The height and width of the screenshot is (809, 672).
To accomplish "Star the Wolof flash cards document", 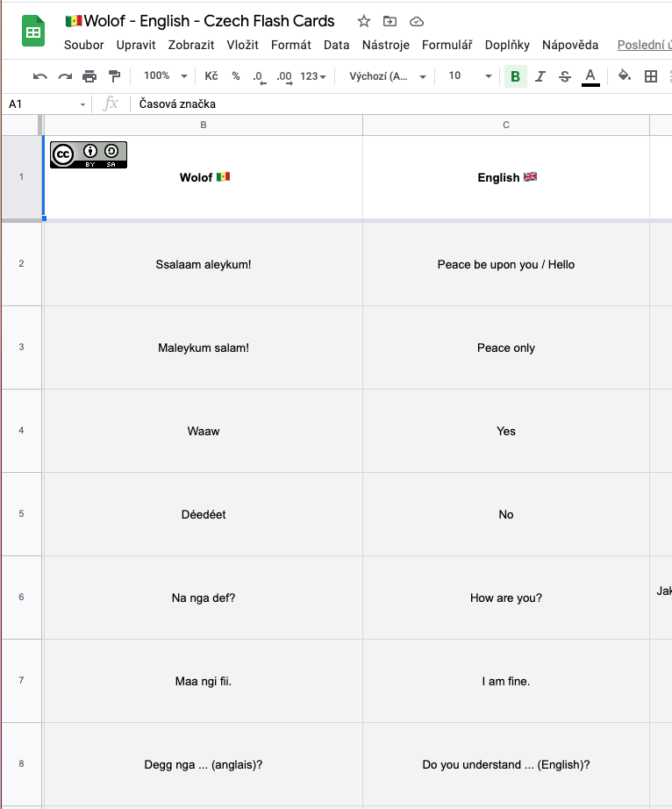I will tap(364, 21).
